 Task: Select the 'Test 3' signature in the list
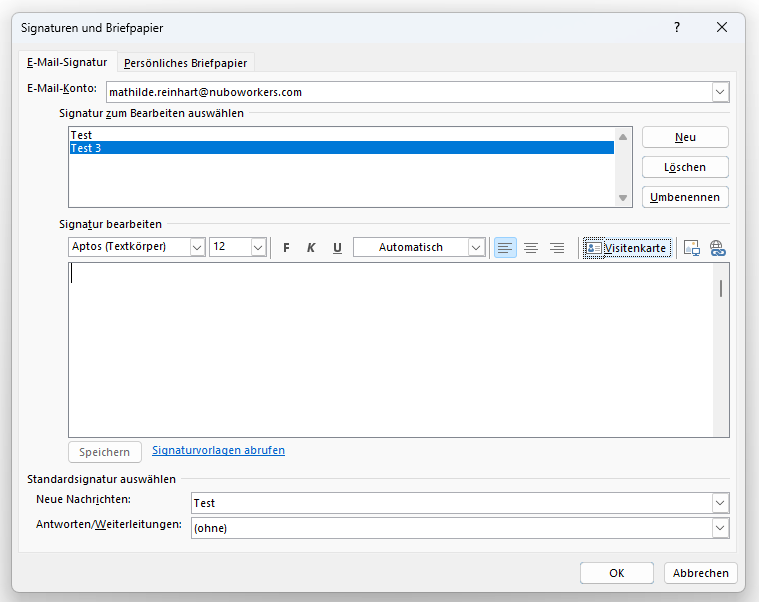342,148
